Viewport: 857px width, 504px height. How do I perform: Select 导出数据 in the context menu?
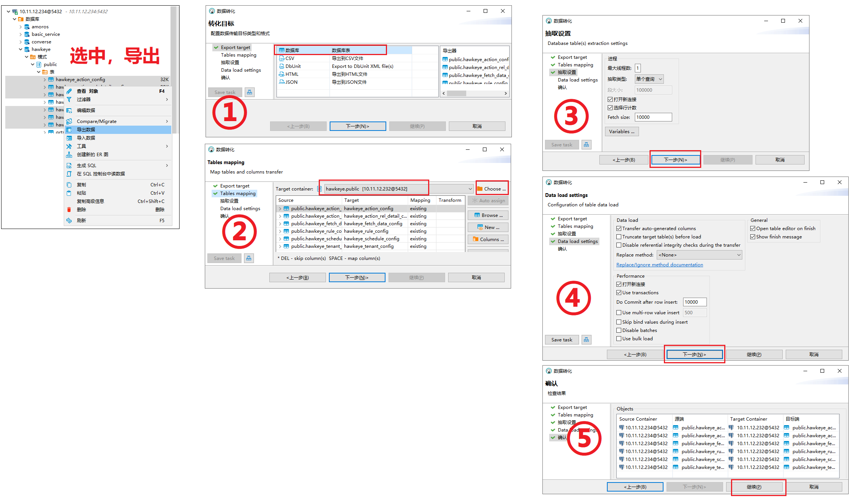click(x=86, y=130)
